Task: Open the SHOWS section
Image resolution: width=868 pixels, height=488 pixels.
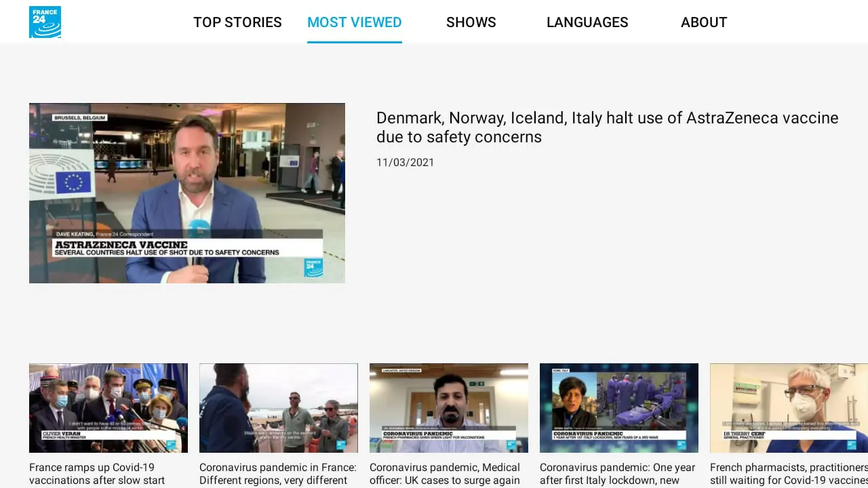Action: pos(471,22)
